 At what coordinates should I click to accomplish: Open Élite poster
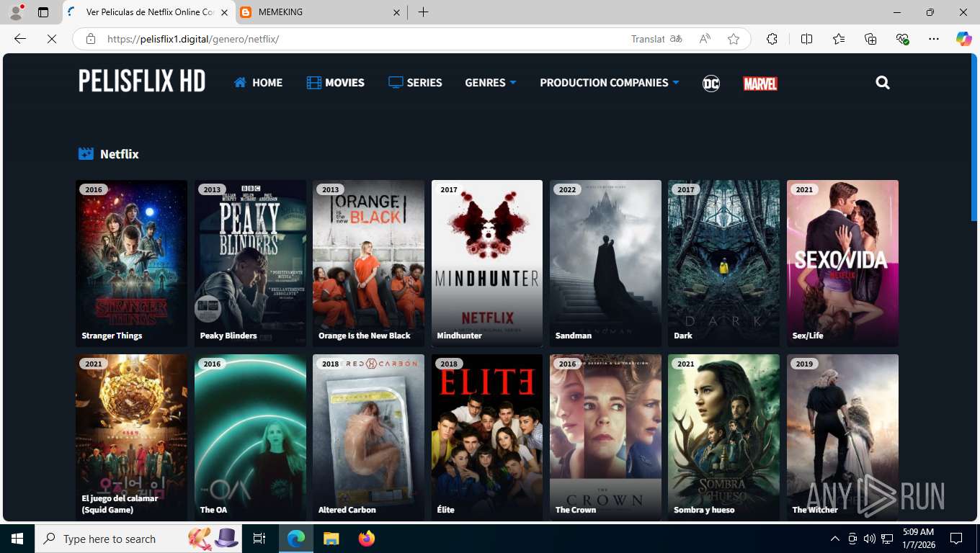(487, 438)
